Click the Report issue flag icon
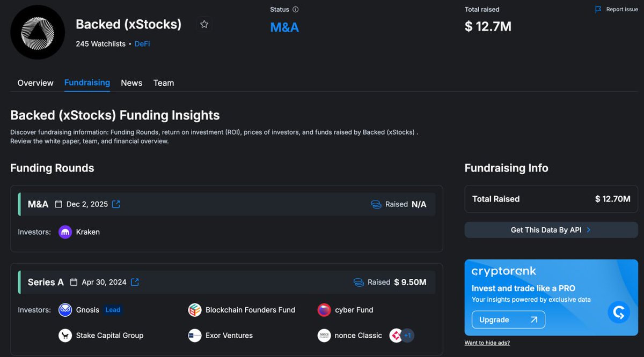This screenshot has width=644, height=357. click(598, 10)
